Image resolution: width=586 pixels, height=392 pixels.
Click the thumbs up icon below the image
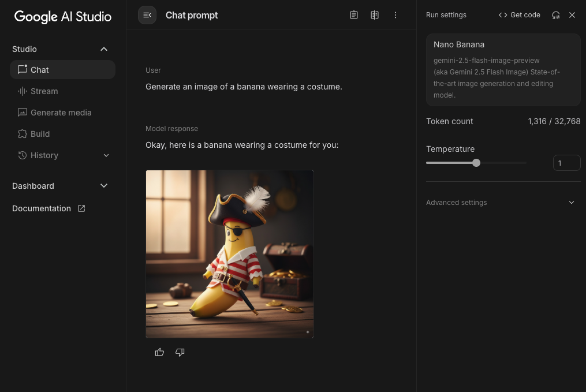pos(160,352)
